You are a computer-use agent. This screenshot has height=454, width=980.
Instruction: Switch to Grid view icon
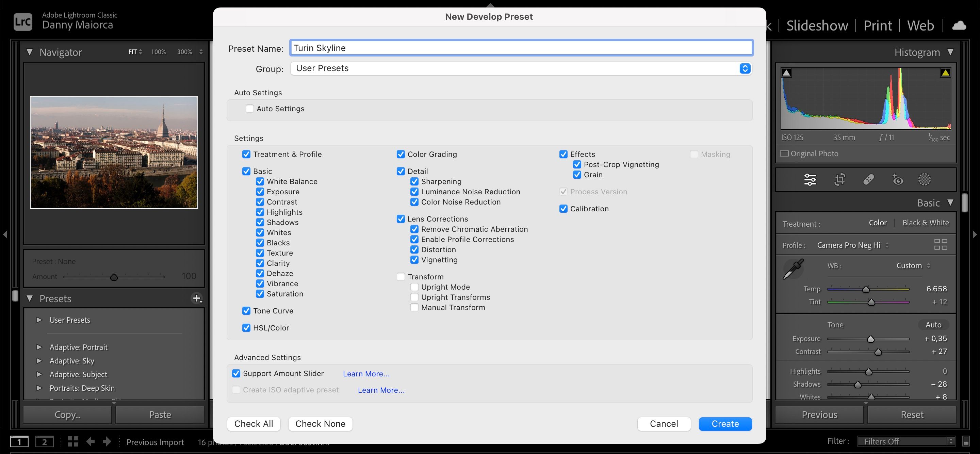pos(73,441)
